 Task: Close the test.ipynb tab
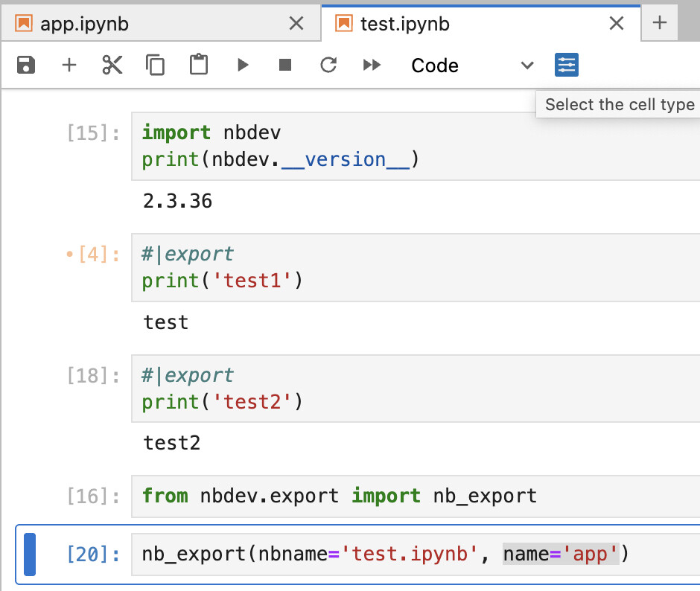click(616, 24)
